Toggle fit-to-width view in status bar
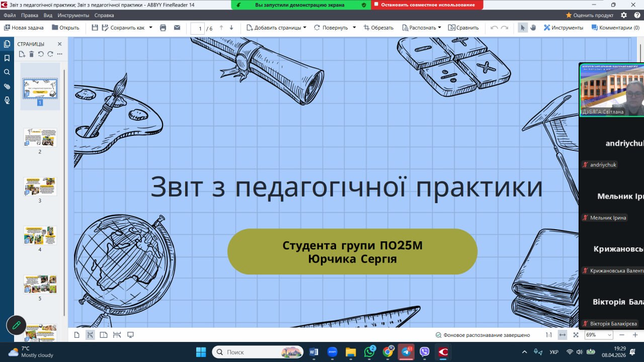The height and width of the screenshot is (362, 644). (562, 335)
